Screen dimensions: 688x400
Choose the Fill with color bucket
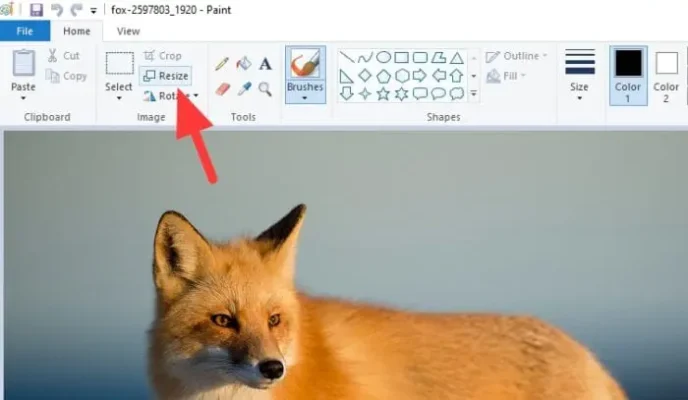244,64
